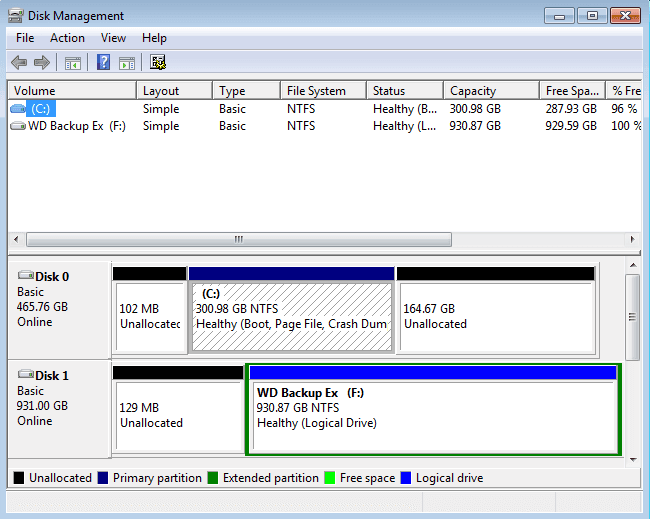Screen dimensions: 650x519
Task: Toggle the show/hide console tree icon
Action: pyautogui.click(x=72, y=63)
